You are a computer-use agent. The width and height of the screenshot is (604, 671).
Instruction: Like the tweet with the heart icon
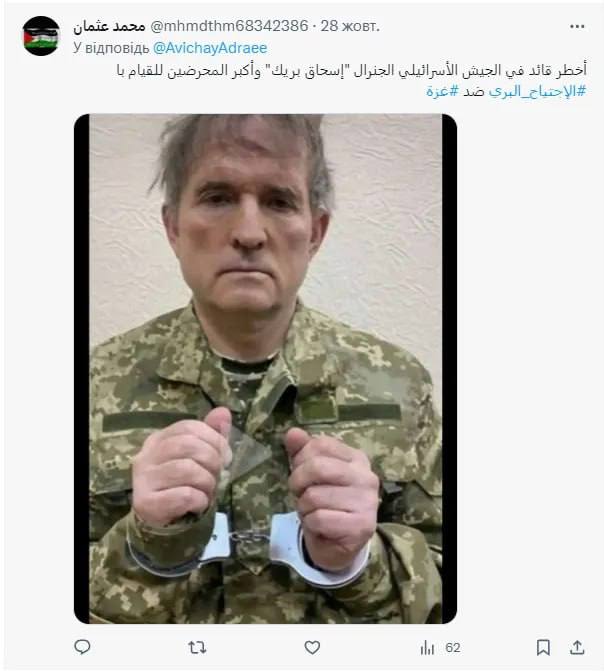click(312, 647)
